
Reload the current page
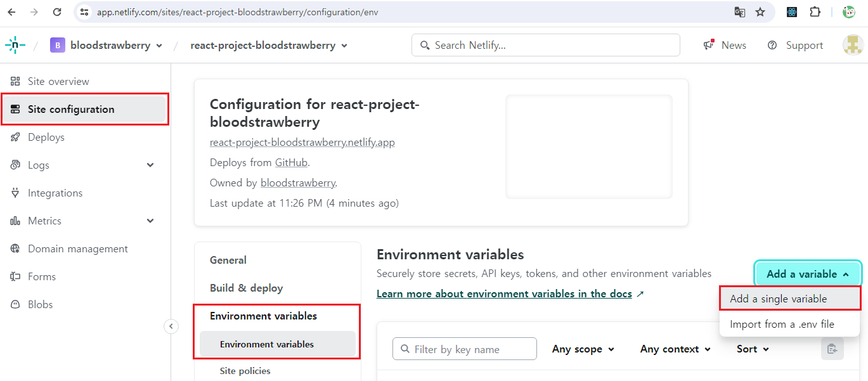pyautogui.click(x=57, y=12)
